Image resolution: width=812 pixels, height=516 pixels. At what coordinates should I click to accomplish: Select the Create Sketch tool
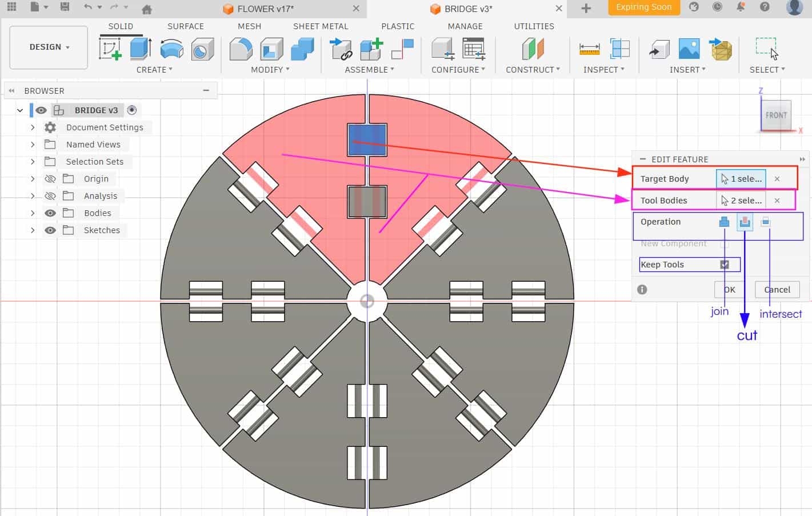pyautogui.click(x=110, y=49)
